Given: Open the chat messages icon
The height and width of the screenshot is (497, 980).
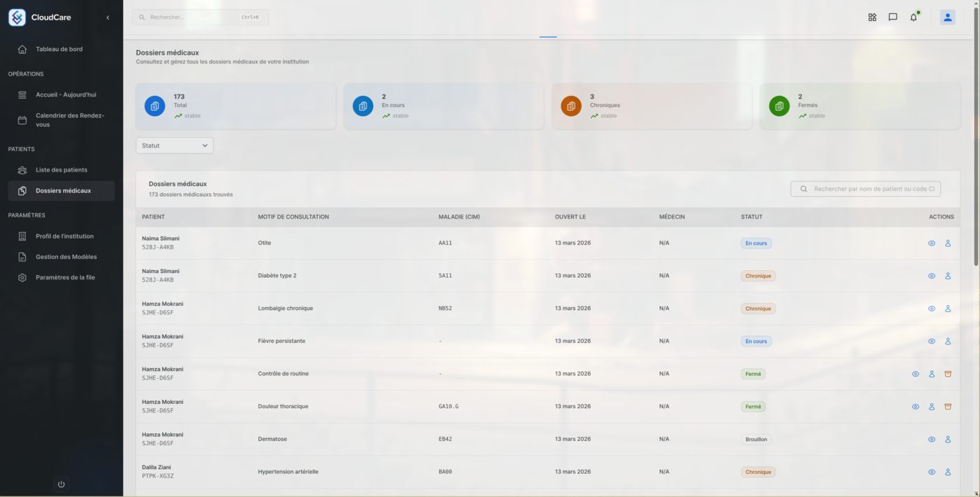Looking at the screenshot, I should point(892,17).
